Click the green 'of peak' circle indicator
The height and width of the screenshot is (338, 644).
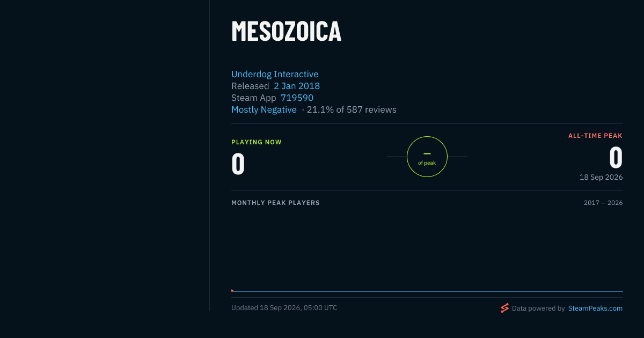(427, 157)
